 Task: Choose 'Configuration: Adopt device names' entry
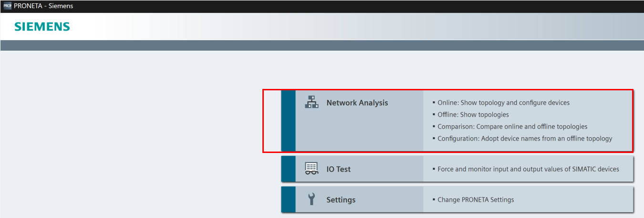click(x=525, y=139)
